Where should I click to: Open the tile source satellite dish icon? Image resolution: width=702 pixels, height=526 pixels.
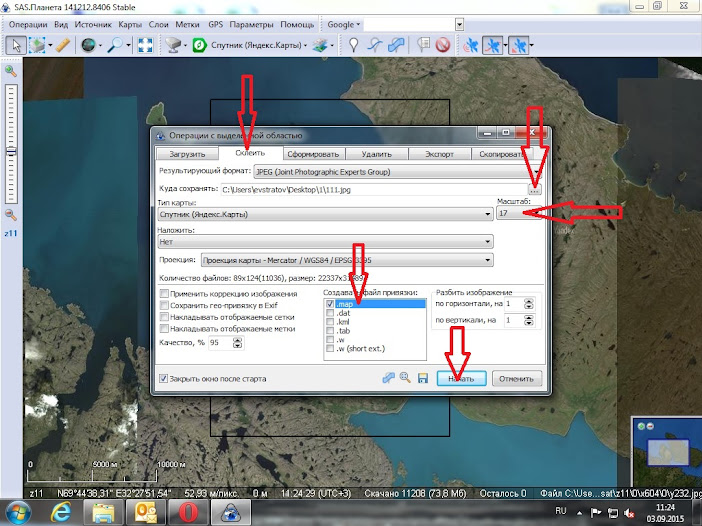tap(173, 45)
